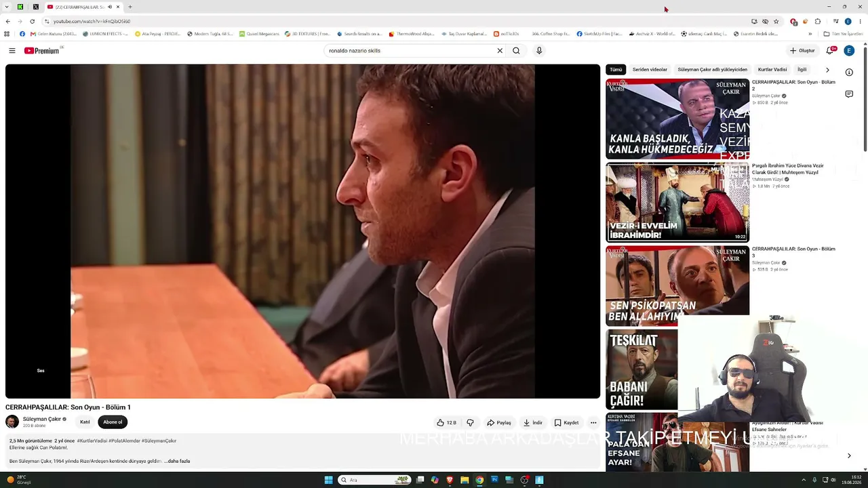This screenshot has width=868, height=488.
Task: Open the weather widget on taskbar
Action: click(x=19, y=480)
